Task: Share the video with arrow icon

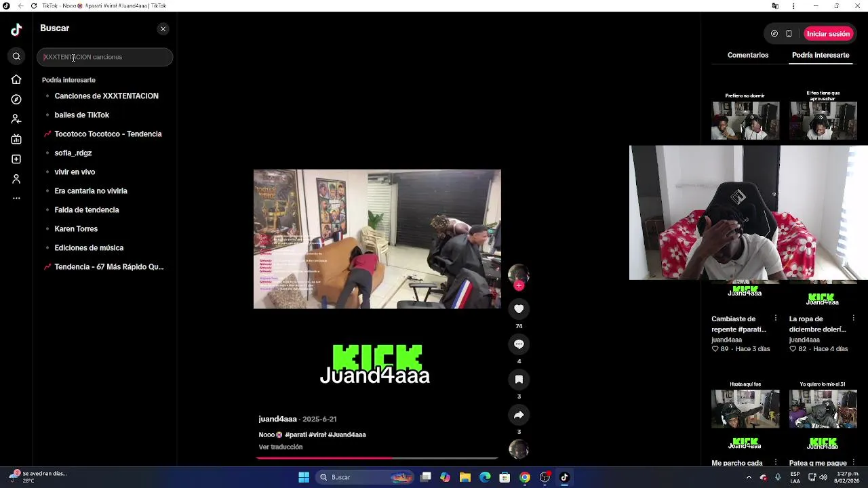Action: 519,415
